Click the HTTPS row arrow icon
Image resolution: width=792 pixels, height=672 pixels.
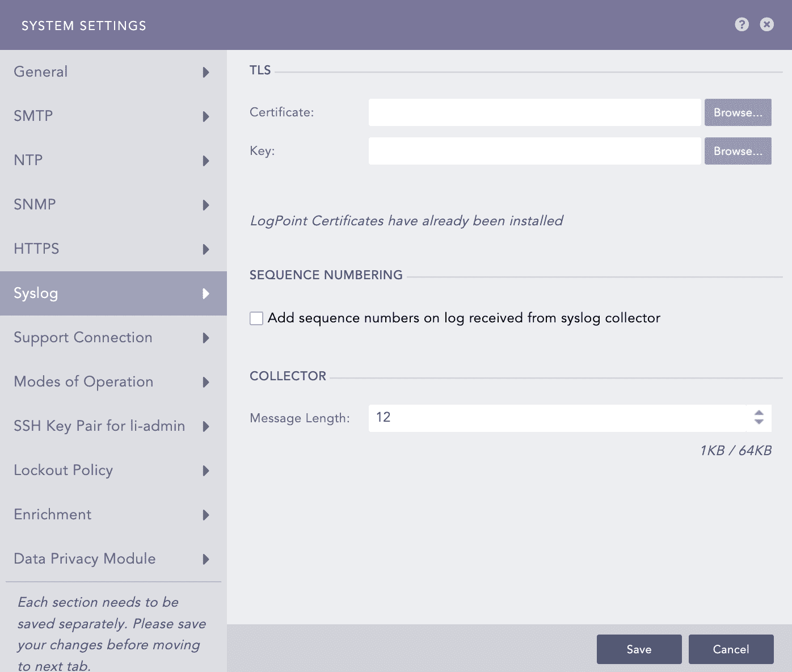point(206,249)
